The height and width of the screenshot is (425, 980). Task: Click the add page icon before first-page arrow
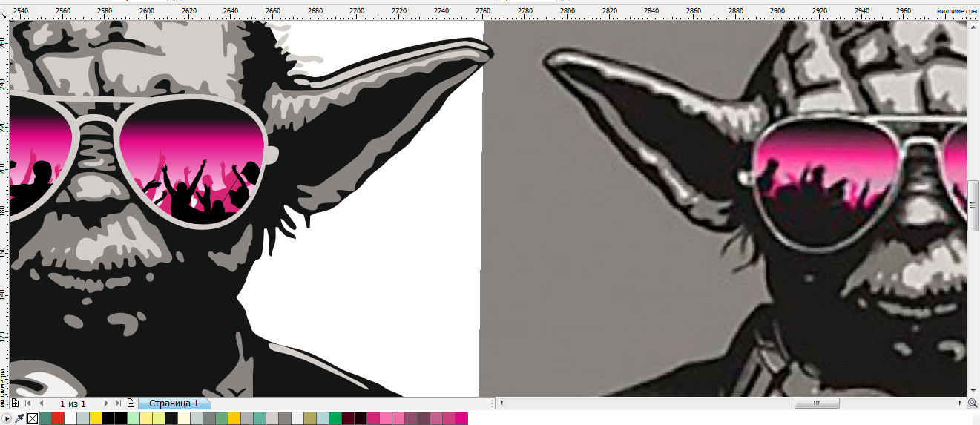click(x=15, y=403)
